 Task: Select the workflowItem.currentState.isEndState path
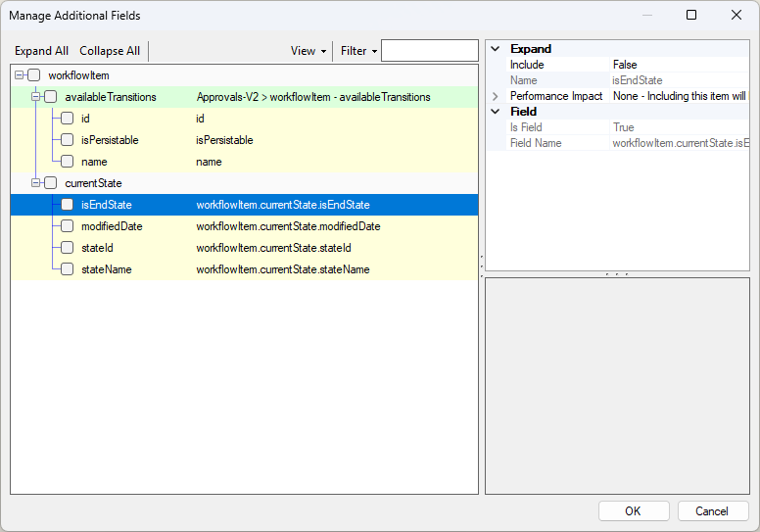pyautogui.click(x=283, y=205)
